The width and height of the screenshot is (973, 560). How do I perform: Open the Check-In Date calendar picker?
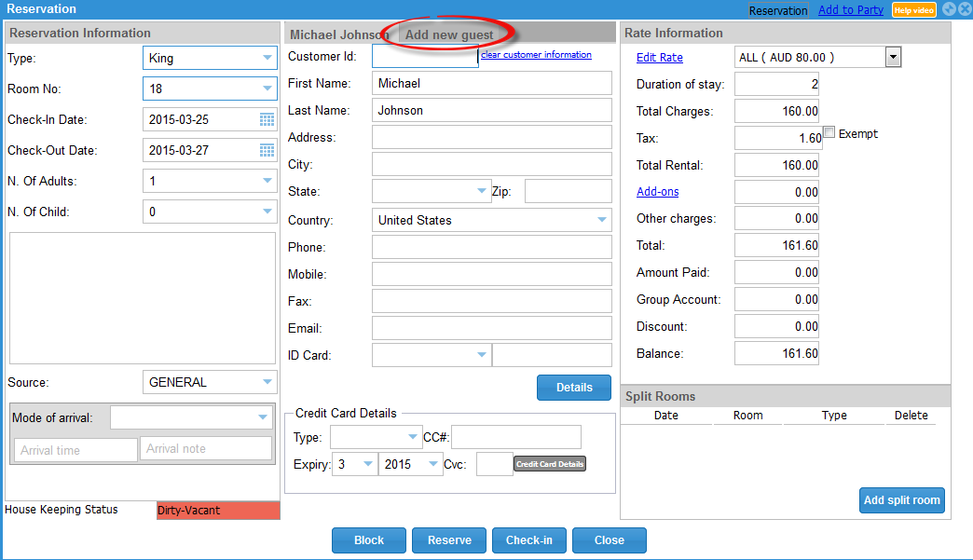tap(267, 119)
